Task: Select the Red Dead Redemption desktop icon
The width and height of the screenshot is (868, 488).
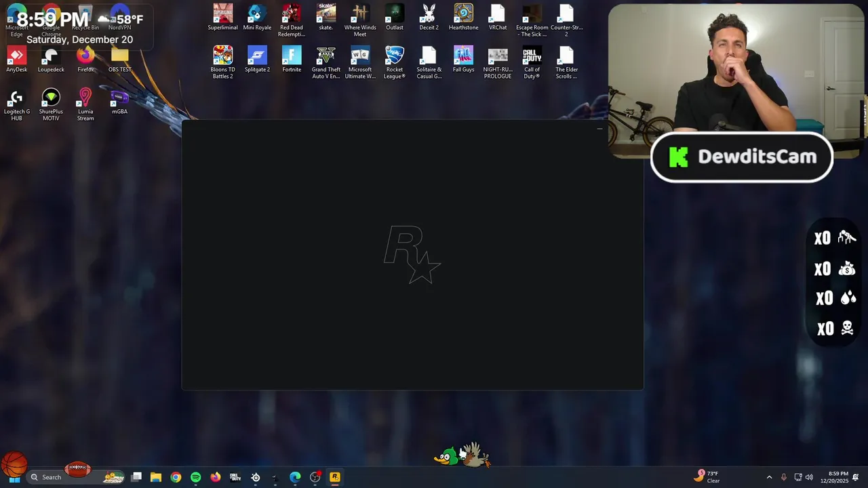Action: [x=292, y=21]
